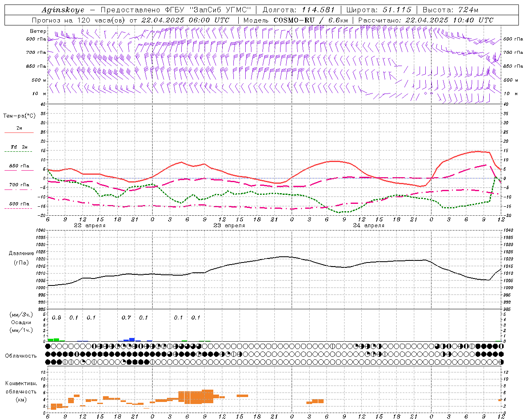
Task: Click the date label 24 апреля
Action: pos(369,226)
